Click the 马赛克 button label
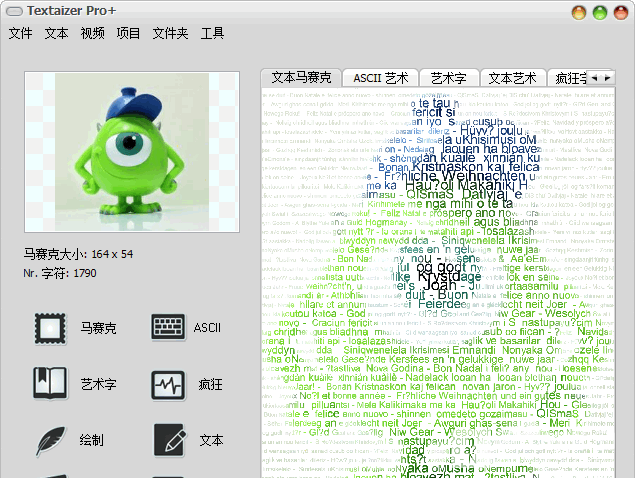Screen dimensions: 635x478 click(98, 328)
